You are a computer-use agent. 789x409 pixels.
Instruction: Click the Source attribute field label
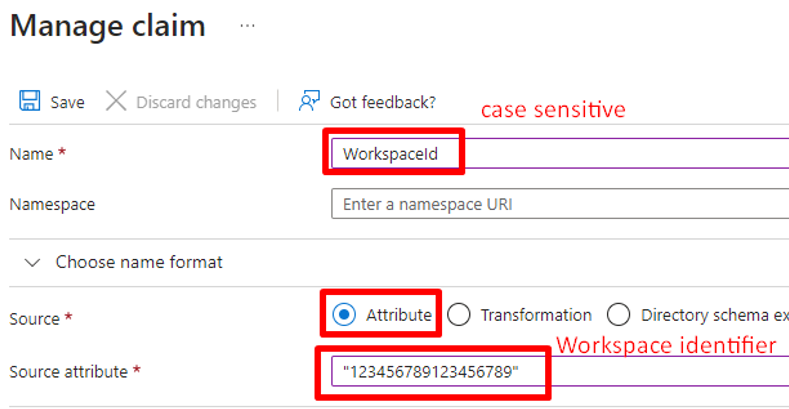coord(68,372)
